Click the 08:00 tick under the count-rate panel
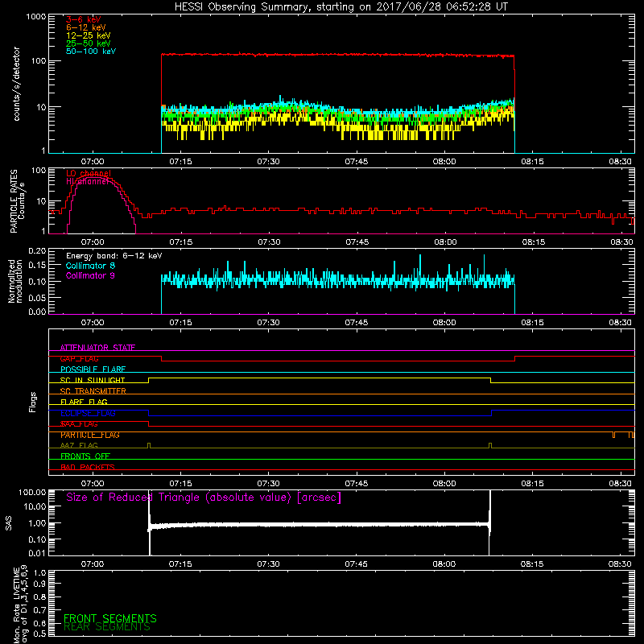 (x=444, y=162)
